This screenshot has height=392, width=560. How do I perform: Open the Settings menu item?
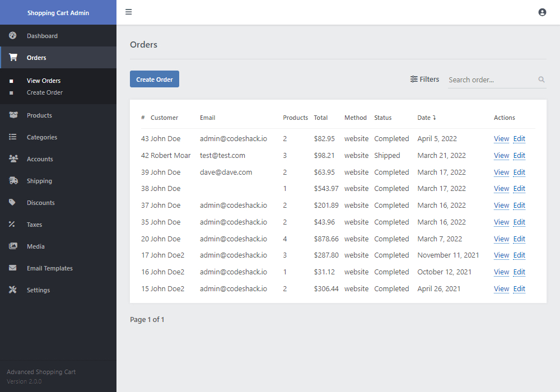pos(58,290)
